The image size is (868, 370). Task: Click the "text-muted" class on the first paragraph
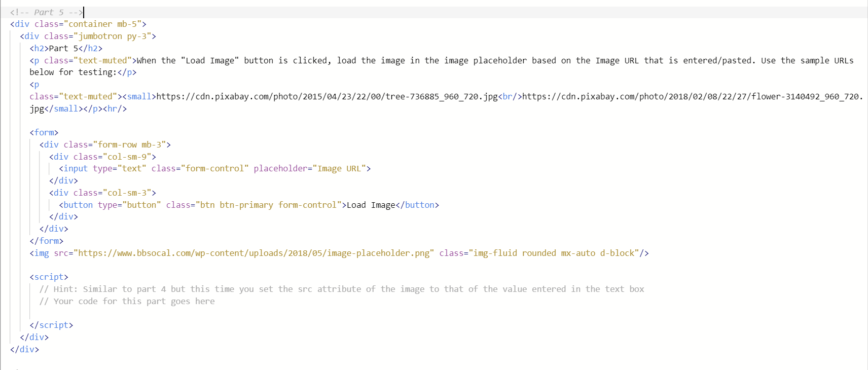(102, 60)
